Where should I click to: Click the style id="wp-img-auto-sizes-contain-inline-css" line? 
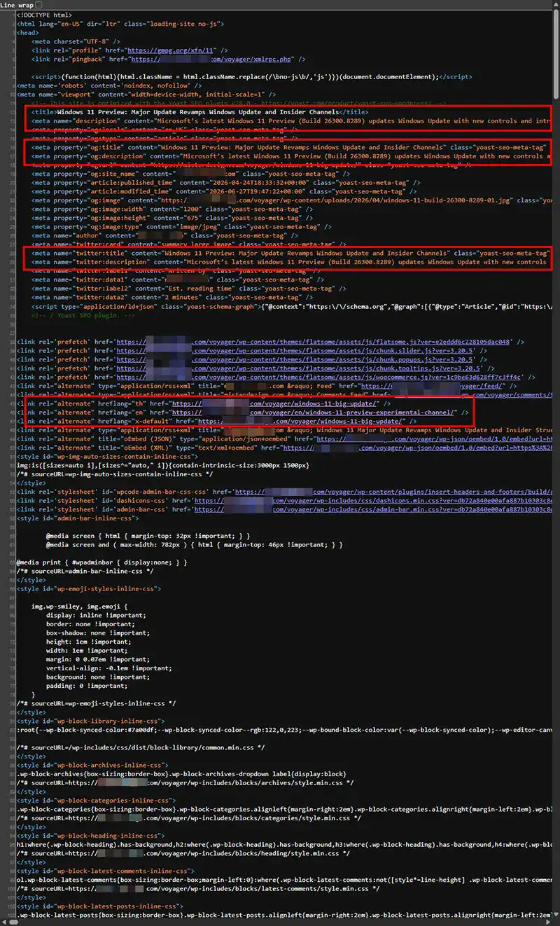pyautogui.click(x=108, y=456)
